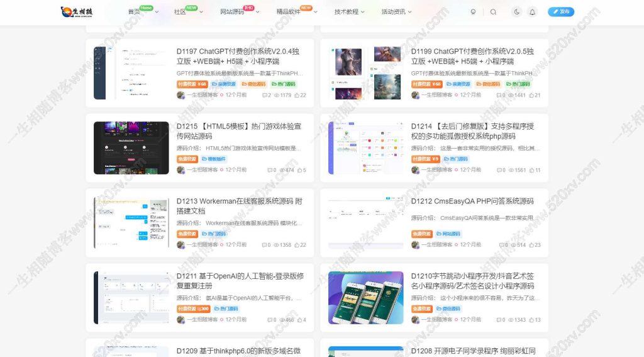Viewport: 644px width, 357px height.
Task: Expand the 网站源码 dropdown arrow
Action: (257, 12)
